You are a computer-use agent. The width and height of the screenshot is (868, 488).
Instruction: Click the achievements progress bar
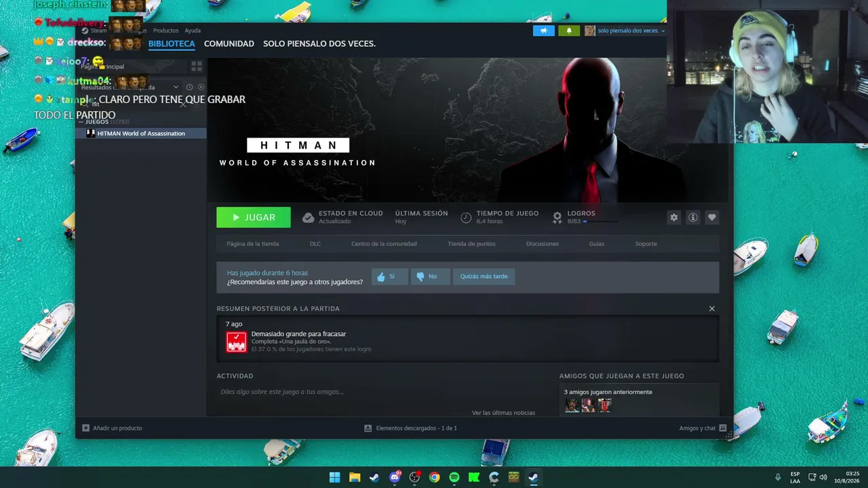pyautogui.click(x=600, y=222)
